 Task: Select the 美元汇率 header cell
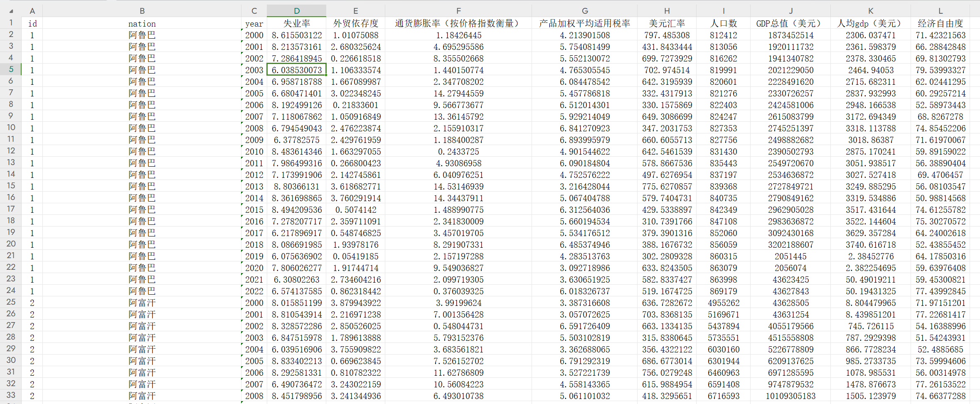pyautogui.click(x=667, y=23)
